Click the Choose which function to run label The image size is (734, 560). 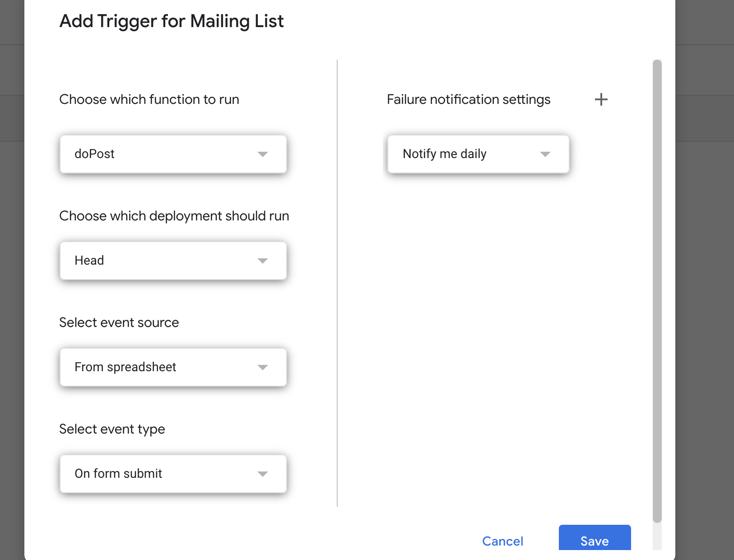(x=149, y=99)
